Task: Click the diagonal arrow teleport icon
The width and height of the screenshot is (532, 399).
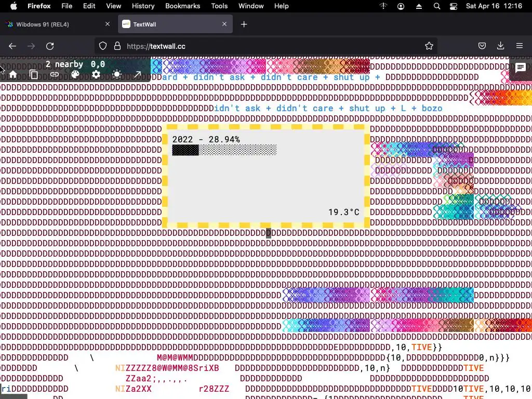Action: (x=137, y=74)
